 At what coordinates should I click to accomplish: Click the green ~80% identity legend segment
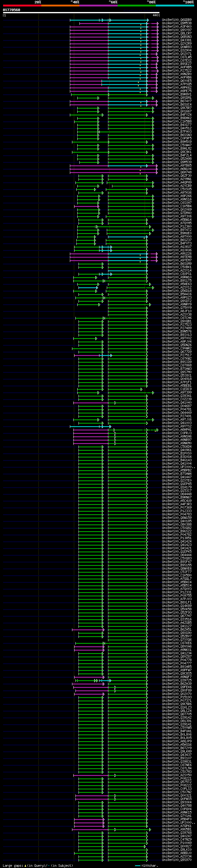click(x=137, y=6)
